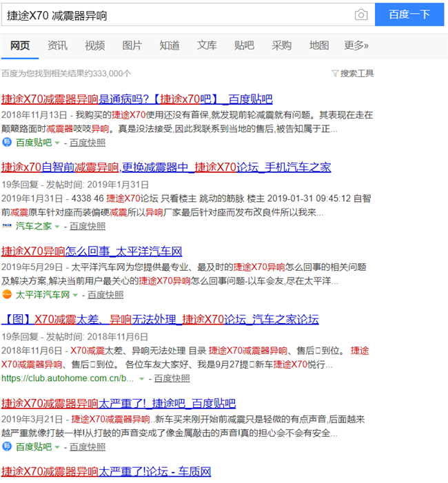Expand the 更多» menu
Image resolution: width=448 pixels, height=483 pixels.
pos(356,45)
